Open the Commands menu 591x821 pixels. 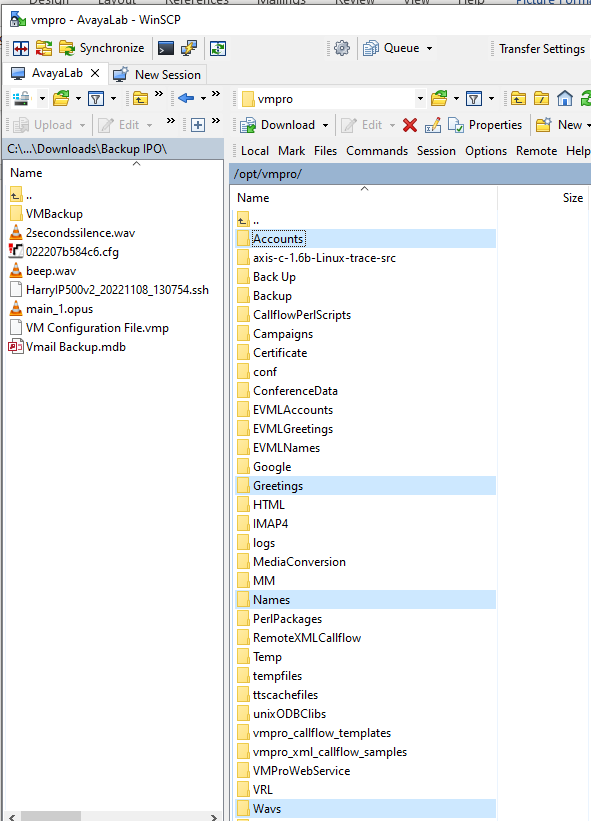377,151
